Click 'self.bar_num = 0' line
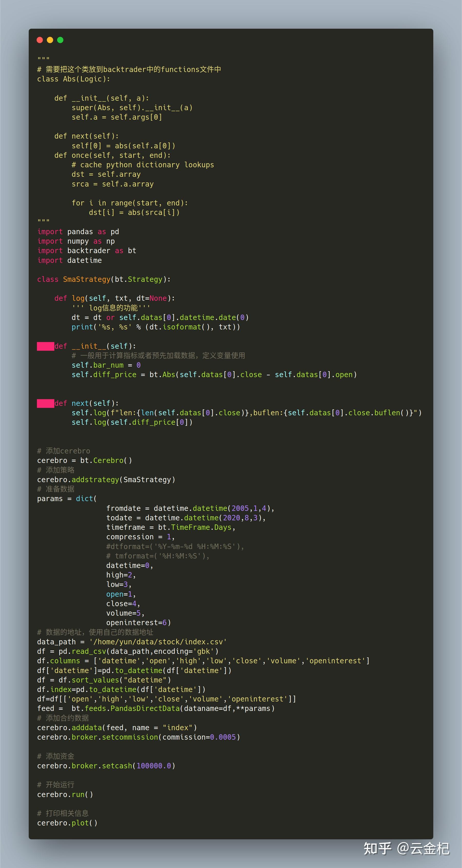This screenshot has width=462, height=868. point(106,365)
